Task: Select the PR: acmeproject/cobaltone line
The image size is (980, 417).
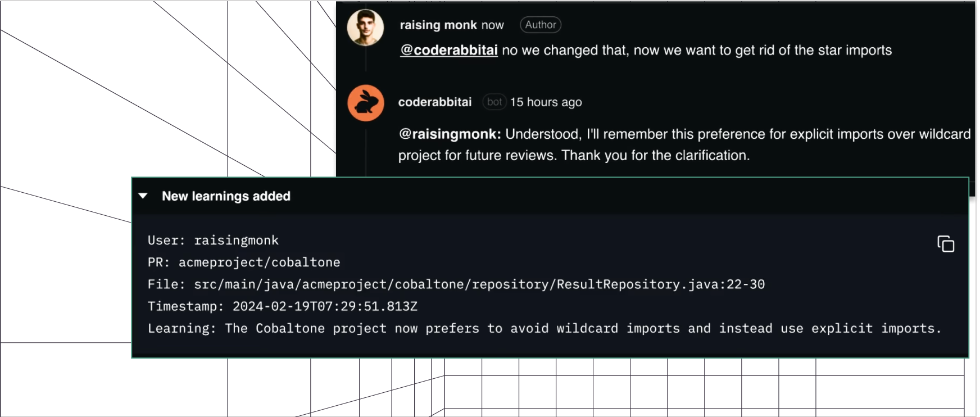Action: click(244, 262)
